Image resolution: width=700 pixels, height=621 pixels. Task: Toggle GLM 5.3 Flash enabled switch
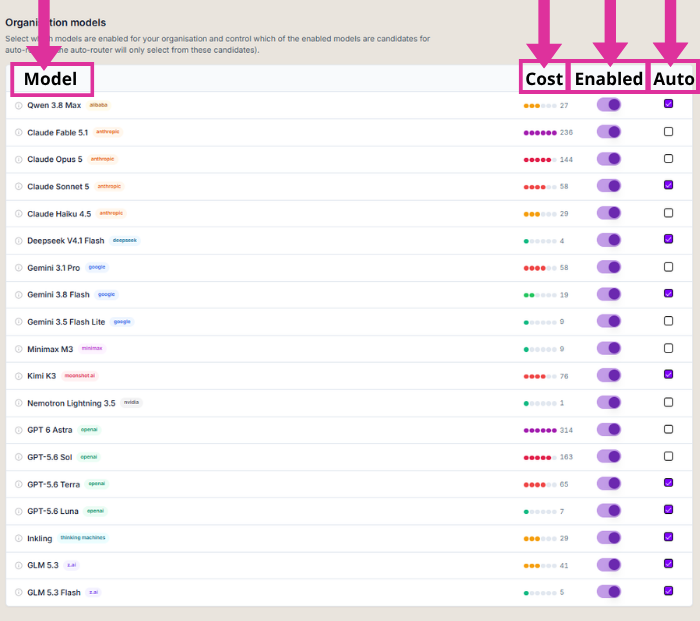coord(608,592)
